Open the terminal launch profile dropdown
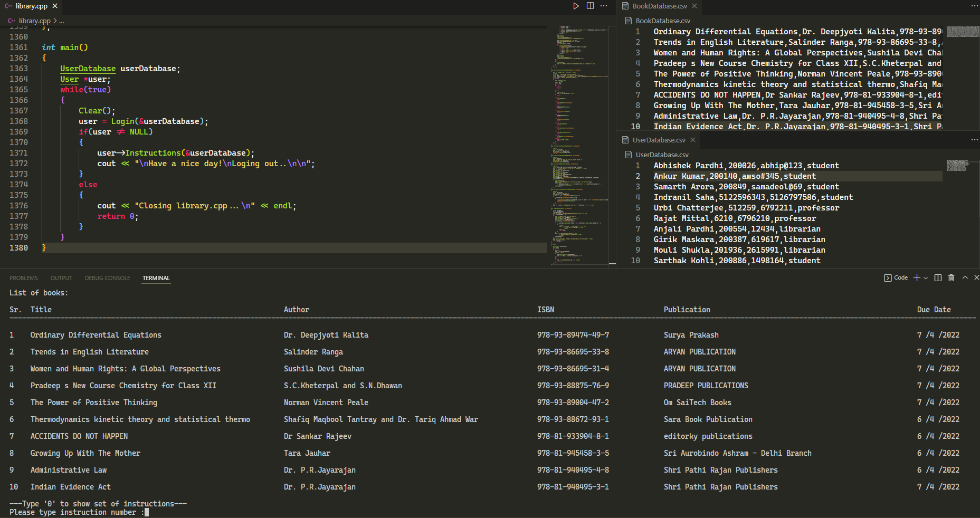The image size is (980, 518). point(924,277)
